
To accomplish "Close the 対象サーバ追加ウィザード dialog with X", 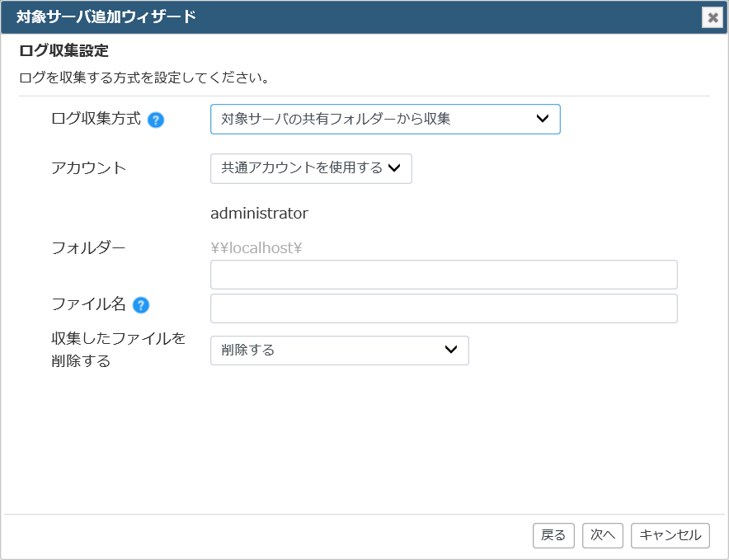I will point(713,17).
